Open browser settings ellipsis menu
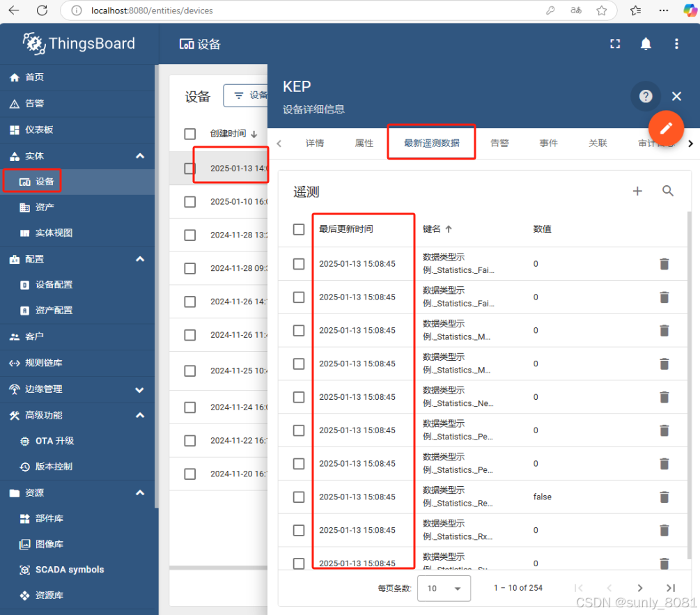The height and width of the screenshot is (615, 700). tap(664, 10)
